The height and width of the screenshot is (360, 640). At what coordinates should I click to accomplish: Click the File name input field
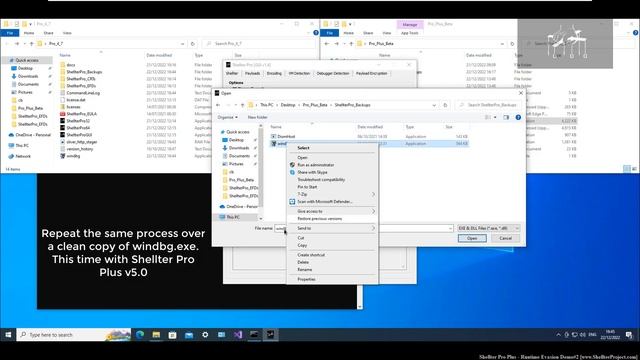click(364, 228)
